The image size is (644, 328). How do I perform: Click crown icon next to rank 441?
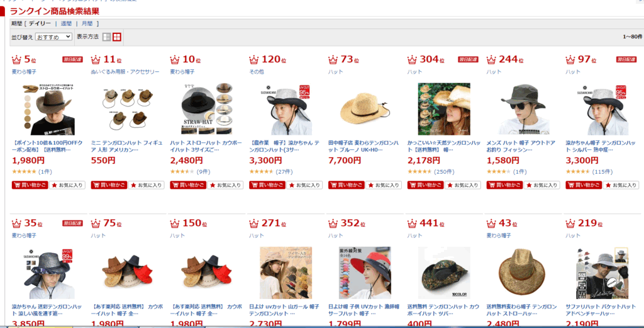coord(412,223)
